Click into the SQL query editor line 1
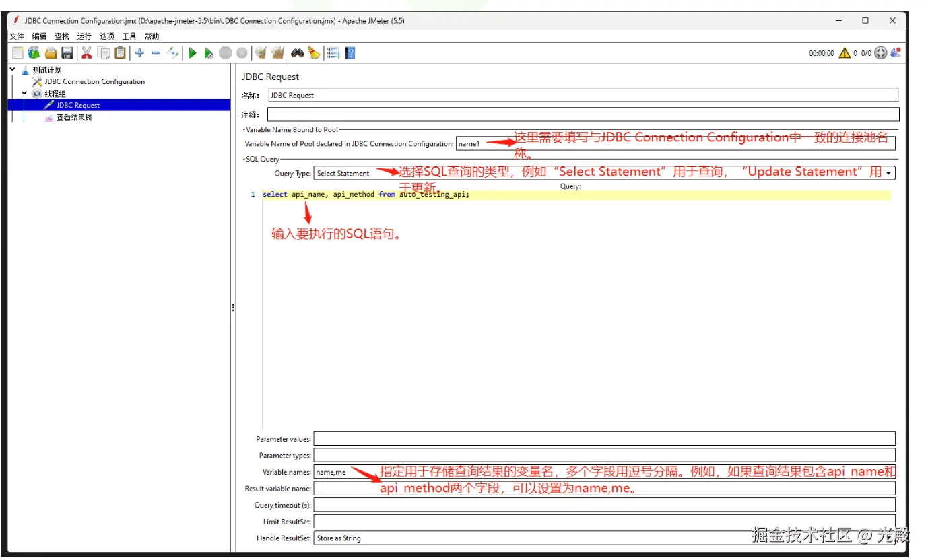 click(576, 195)
